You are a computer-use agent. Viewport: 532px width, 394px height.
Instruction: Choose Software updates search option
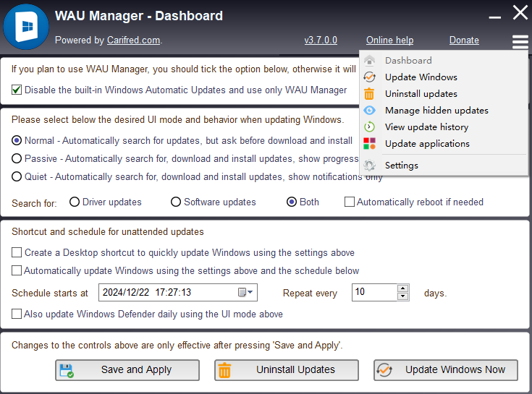click(x=176, y=202)
